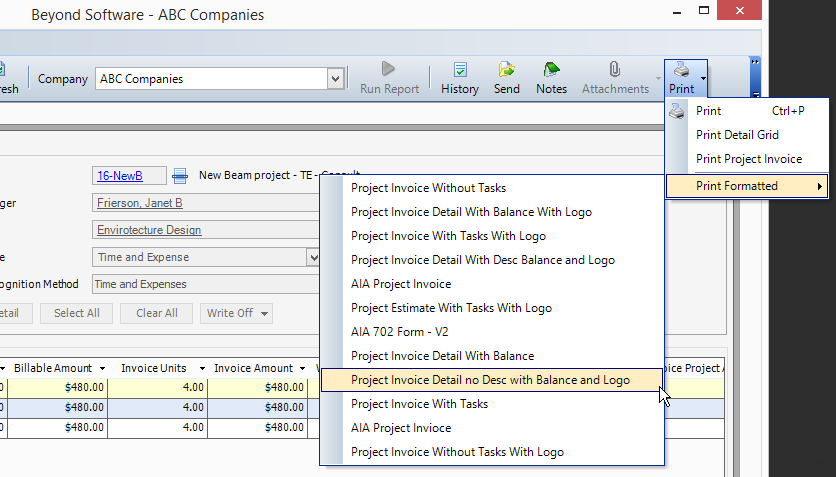Open the Invoice Amount column filter arrow
836x477 pixels.
pos(302,368)
